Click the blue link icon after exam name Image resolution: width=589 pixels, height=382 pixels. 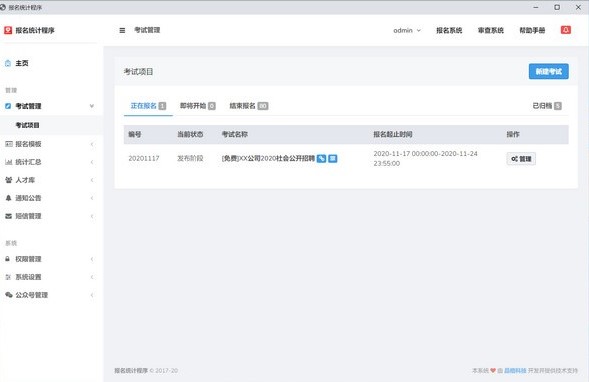tap(322, 159)
